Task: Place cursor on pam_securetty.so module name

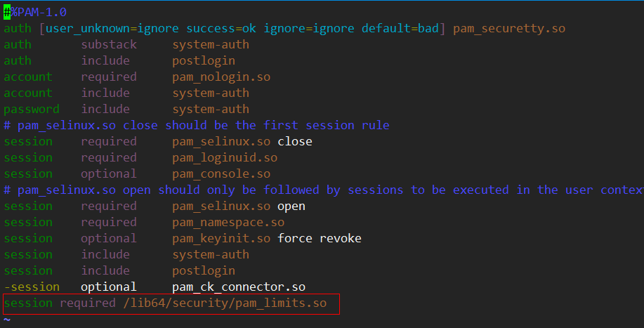Action: pos(509,29)
